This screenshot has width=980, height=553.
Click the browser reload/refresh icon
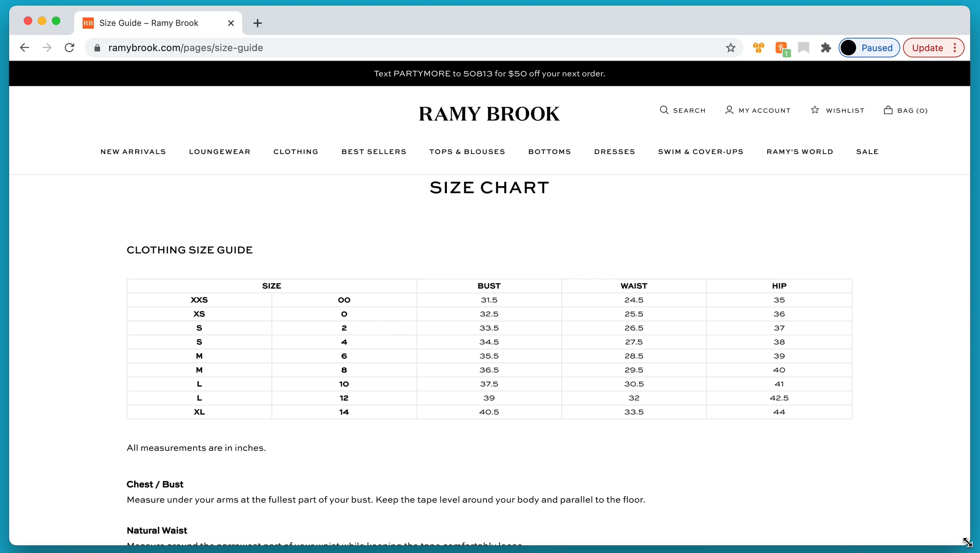[70, 48]
